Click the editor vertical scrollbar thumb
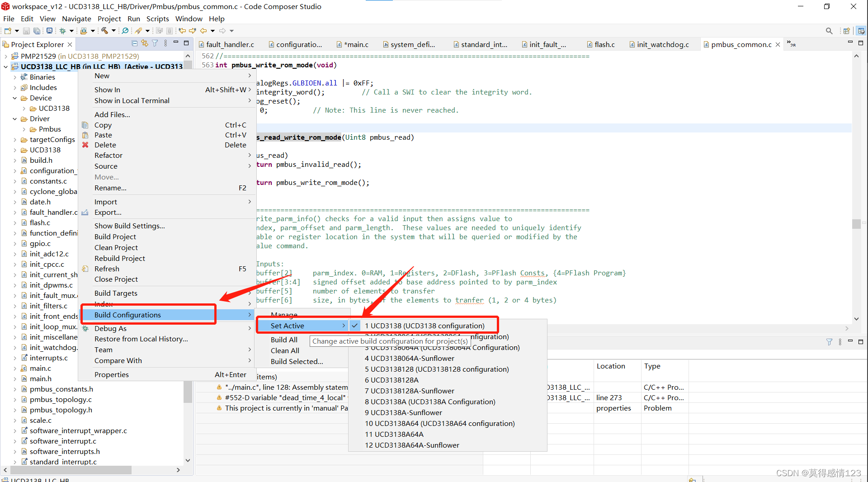 click(856, 224)
